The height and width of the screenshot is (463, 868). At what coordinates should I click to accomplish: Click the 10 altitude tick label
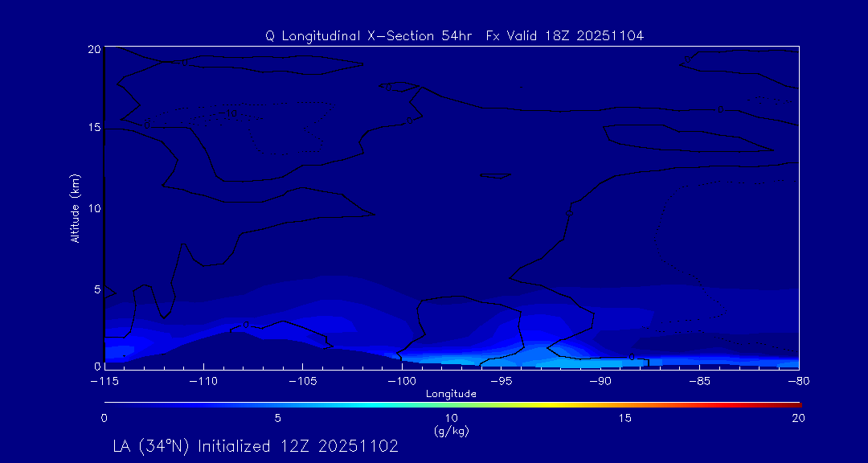click(95, 208)
